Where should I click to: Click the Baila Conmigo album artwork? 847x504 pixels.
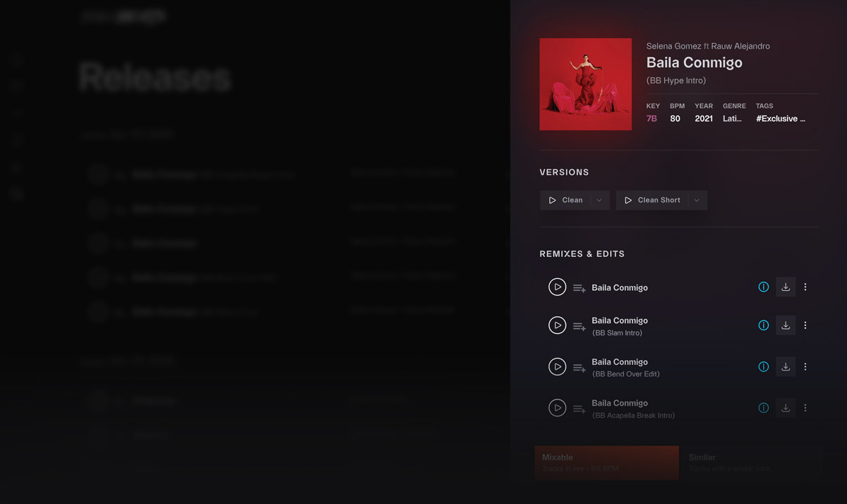click(x=586, y=84)
